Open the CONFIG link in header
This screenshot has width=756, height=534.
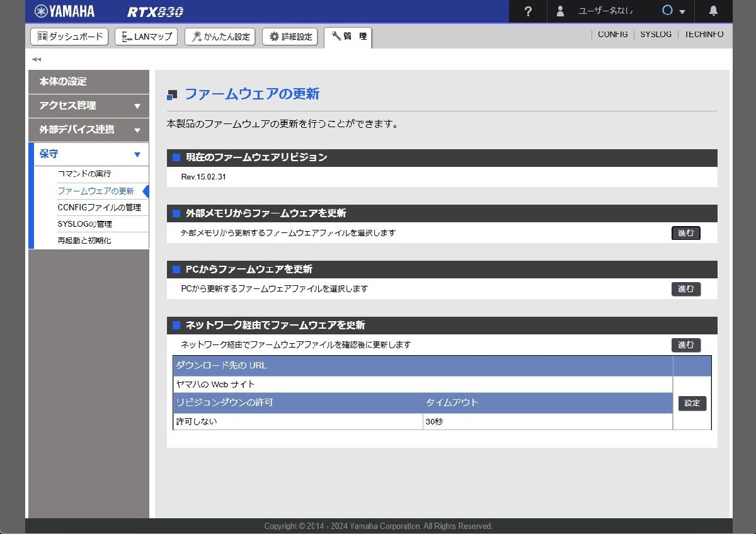point(612,35)
